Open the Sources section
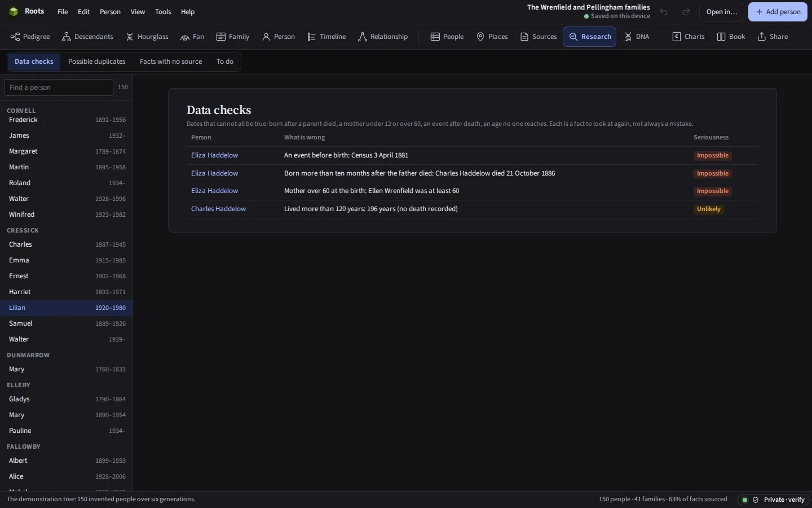Screen dimensions: 812x508 click(539, 37)
